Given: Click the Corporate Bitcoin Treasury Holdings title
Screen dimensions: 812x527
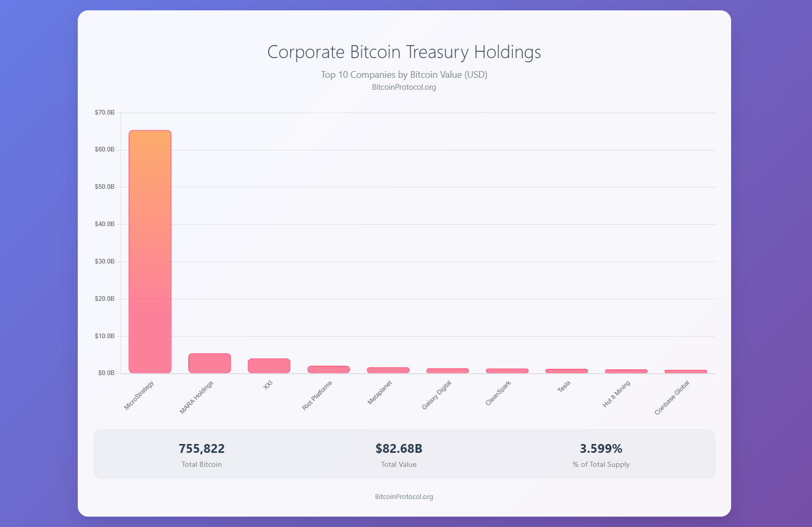Looking at the screenshot, I should [x=404, y=52].
